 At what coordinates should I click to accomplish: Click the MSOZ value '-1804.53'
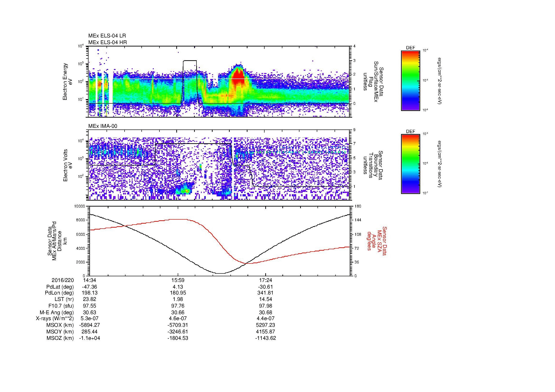click(x=178, y=338)
